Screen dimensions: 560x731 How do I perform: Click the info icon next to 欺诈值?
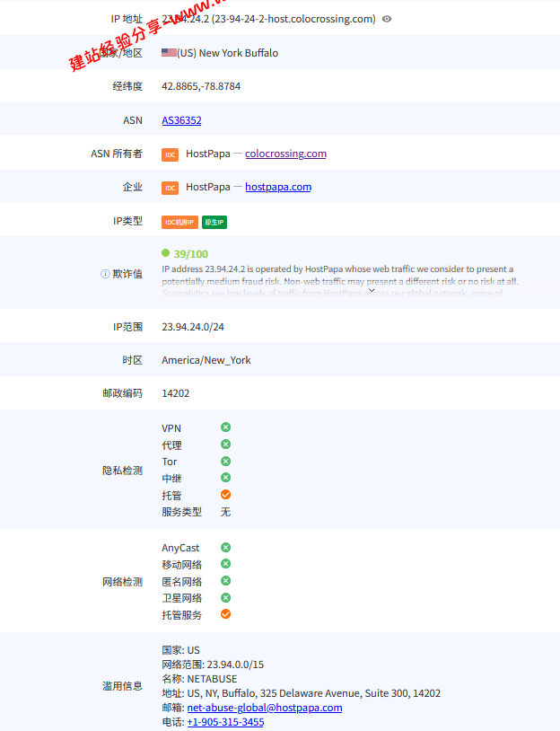point(105,274)
